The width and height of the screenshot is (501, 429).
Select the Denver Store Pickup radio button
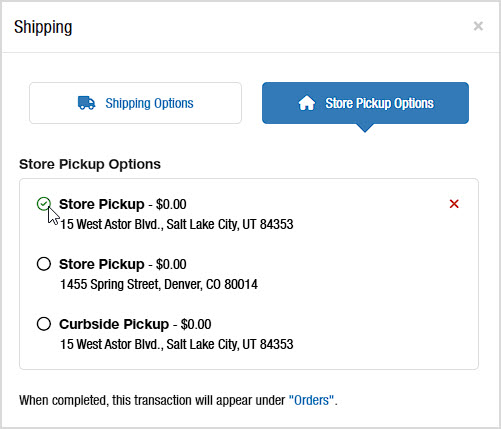point(44,264)
